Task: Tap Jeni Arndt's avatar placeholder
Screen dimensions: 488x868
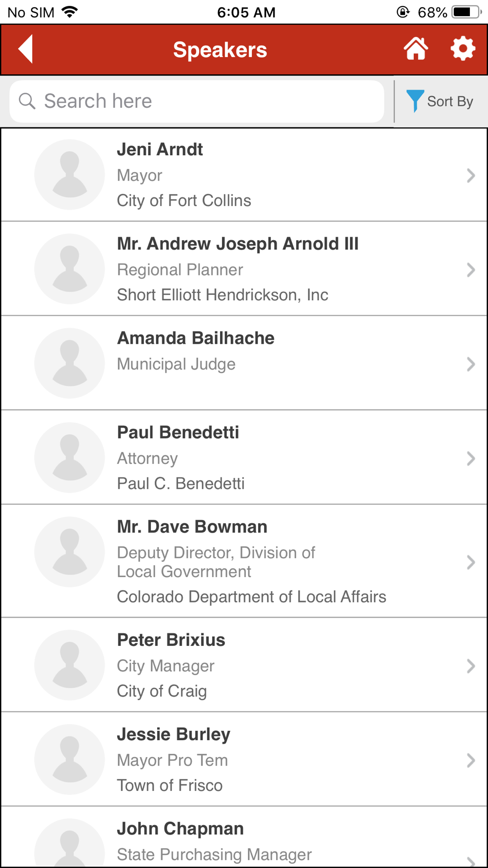Action: pyautogui.click(x=70, y=175)
